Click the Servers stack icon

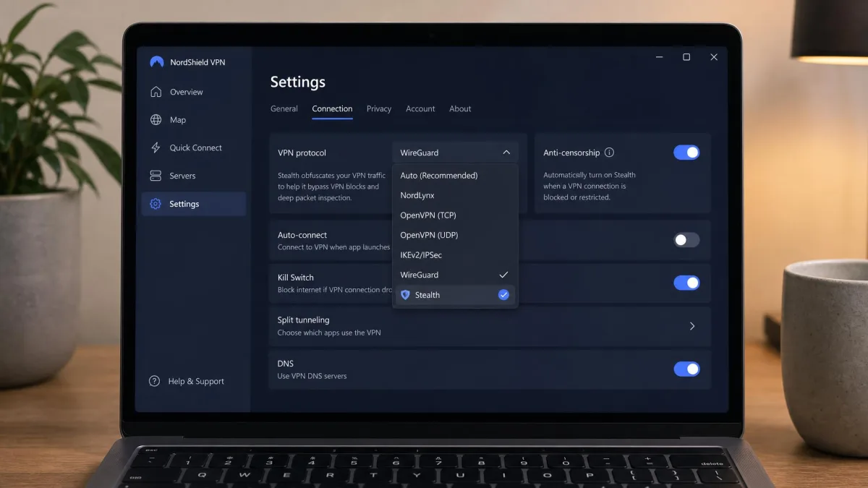point(156,176)
